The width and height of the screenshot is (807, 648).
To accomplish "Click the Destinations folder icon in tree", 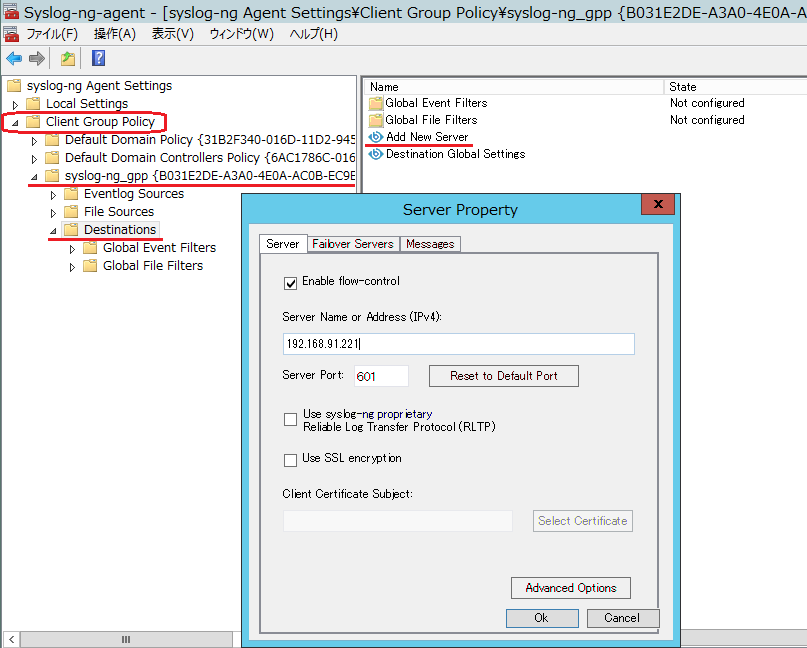I will pos(72,230).
